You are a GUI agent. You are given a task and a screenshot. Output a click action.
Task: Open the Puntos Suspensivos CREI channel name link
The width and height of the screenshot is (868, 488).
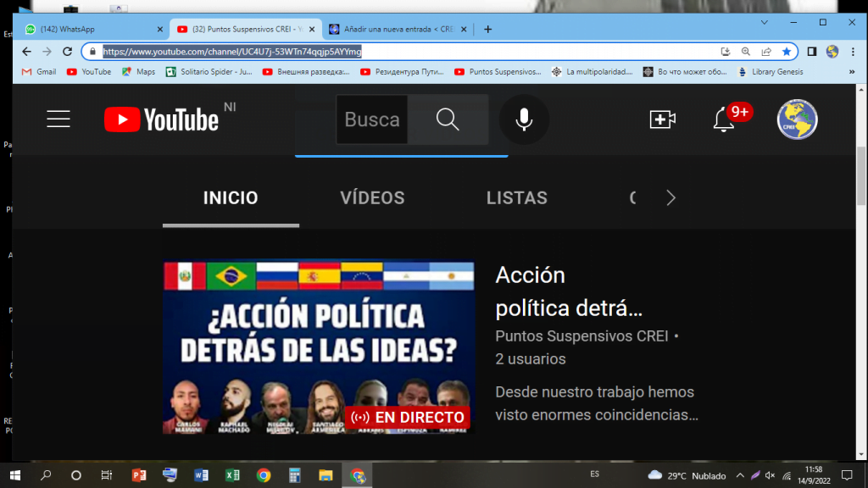pyautogui.click(x=581, y=335)
